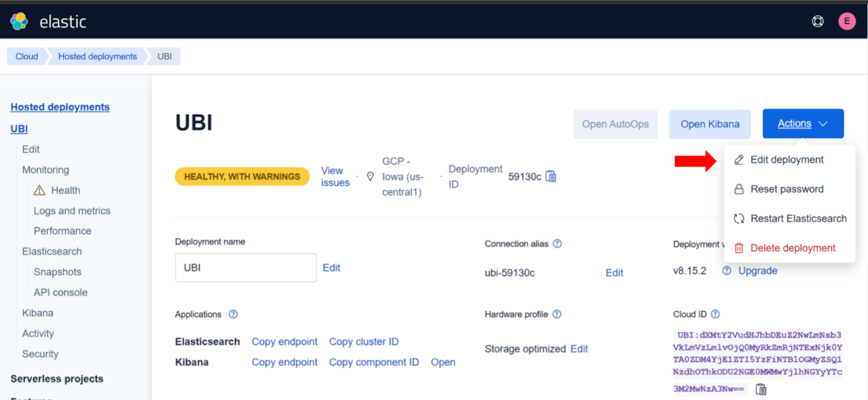The width and height of the screenshot is (868, 400).
Task: Open the View issues link
Action: (x=335, y=177)
